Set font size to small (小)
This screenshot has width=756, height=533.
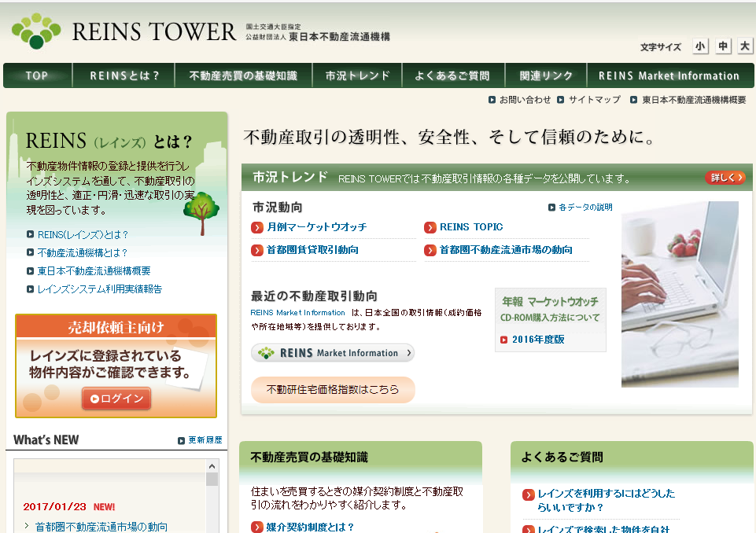click(x=700, y=46)
